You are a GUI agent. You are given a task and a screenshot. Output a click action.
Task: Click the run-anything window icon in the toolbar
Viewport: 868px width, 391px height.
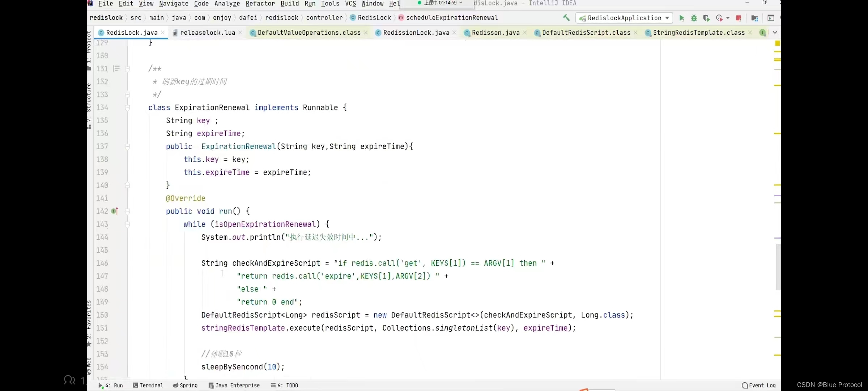(771, 18)
